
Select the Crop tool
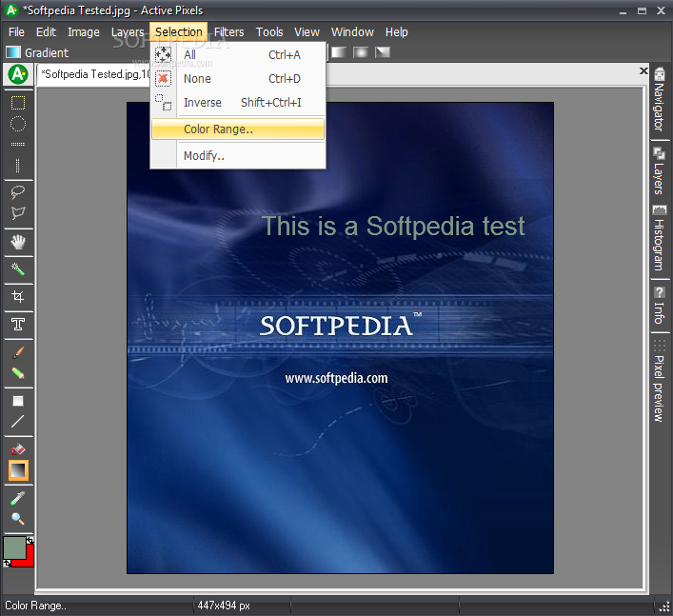pyautogui.click(x=17, y=297)
